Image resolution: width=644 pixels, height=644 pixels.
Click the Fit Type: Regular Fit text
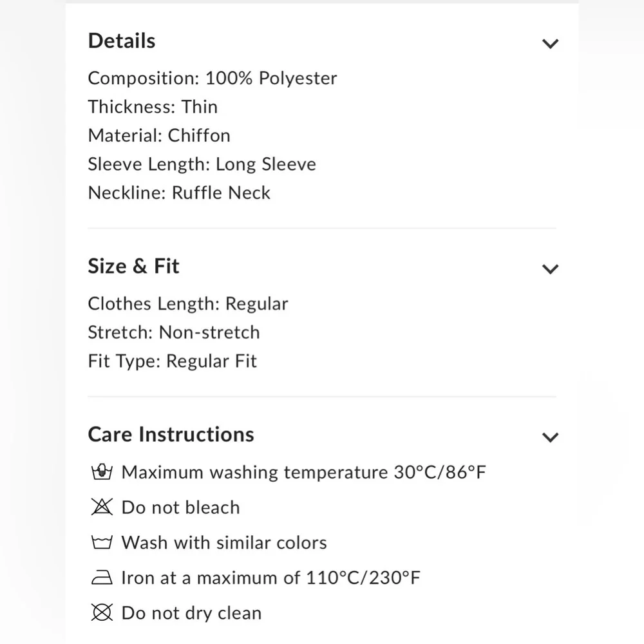point(172,361)
